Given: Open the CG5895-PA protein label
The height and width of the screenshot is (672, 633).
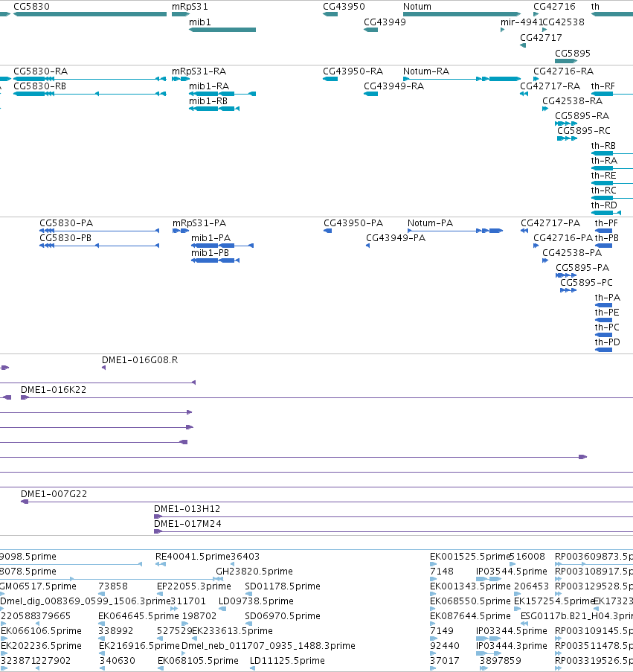Looking at the screenshot, I should pos(582,268).
